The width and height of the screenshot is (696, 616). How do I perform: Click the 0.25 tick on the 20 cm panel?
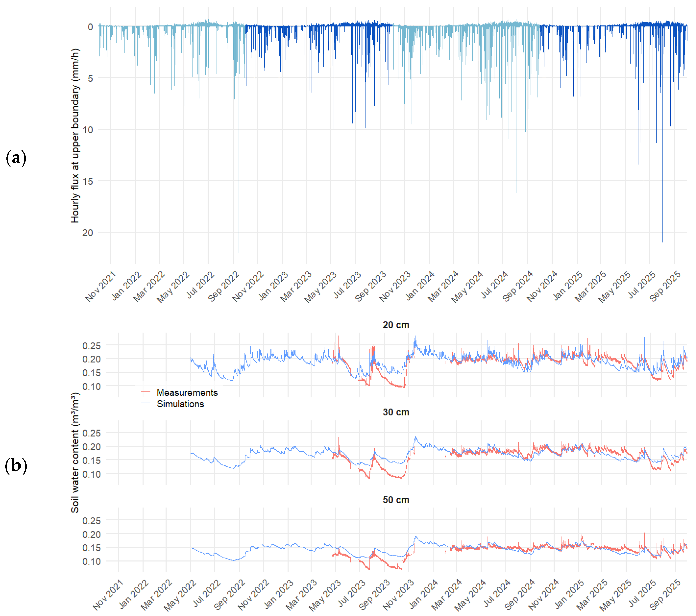pos(92,346)
